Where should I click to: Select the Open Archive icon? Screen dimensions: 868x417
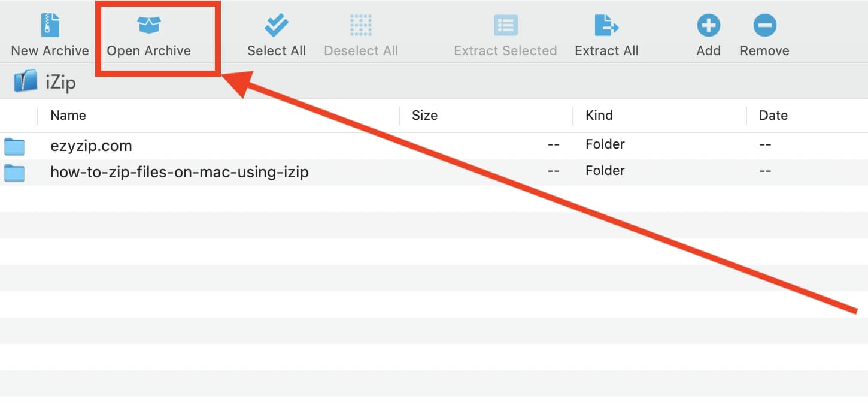pos(148,25)
